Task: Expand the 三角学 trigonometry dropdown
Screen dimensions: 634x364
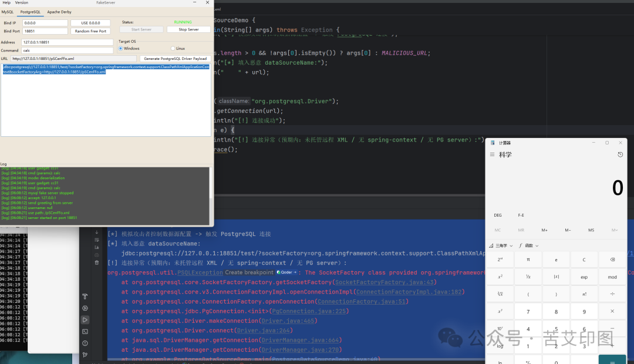Action: click(501, 245)
